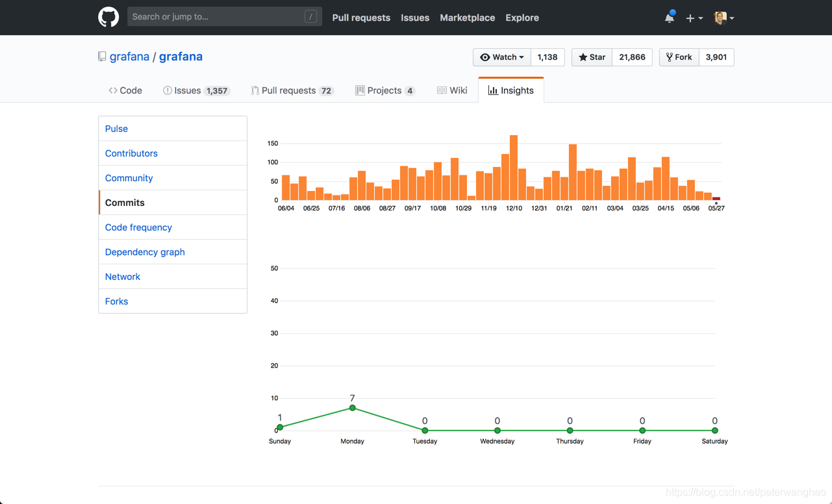Click the issue circle icon on Issues tab

[x=166, y=90]
